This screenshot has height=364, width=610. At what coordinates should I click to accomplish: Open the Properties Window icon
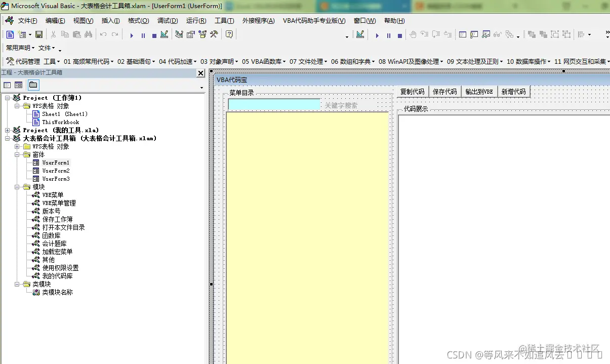coord(191,34)
